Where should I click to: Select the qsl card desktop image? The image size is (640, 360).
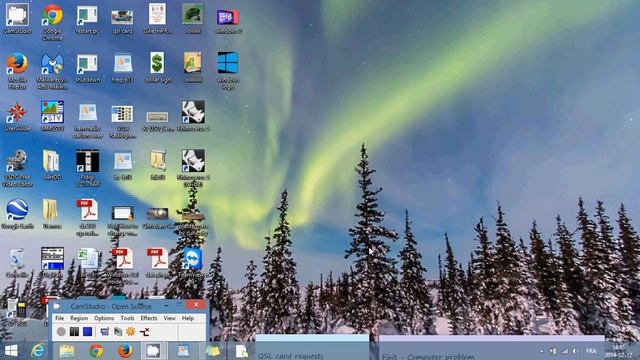[x=122, y=21]
